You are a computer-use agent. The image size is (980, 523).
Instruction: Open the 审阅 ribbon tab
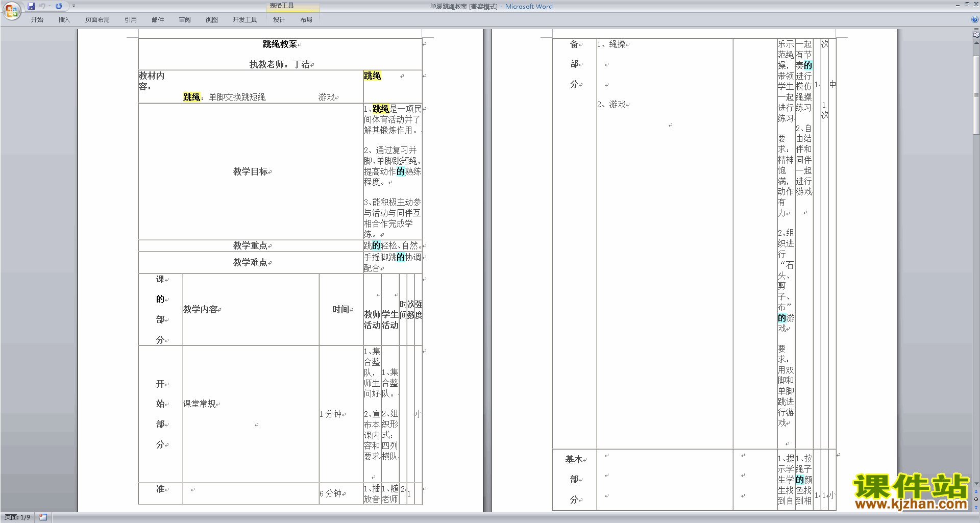tap(185, 20)
